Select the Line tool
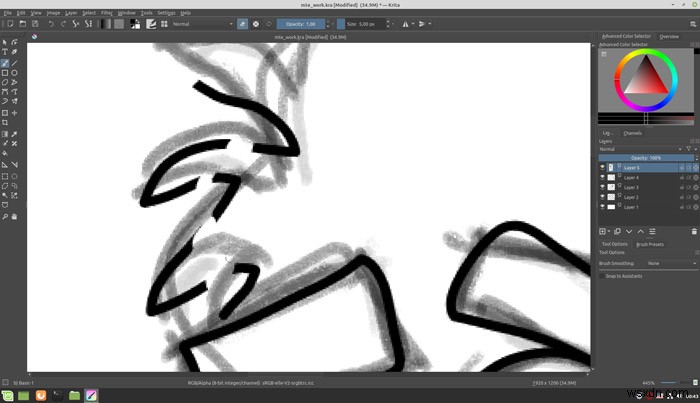 coord(14,63)
